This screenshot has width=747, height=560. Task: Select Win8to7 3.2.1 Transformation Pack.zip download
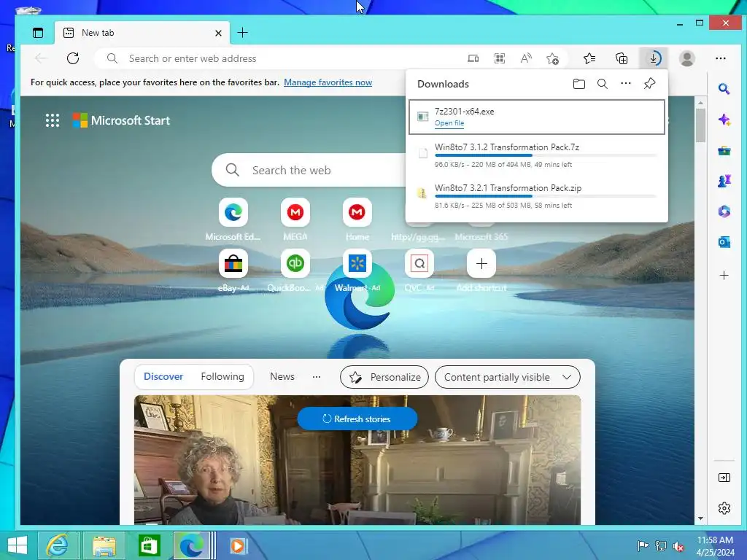pos(537,196)
